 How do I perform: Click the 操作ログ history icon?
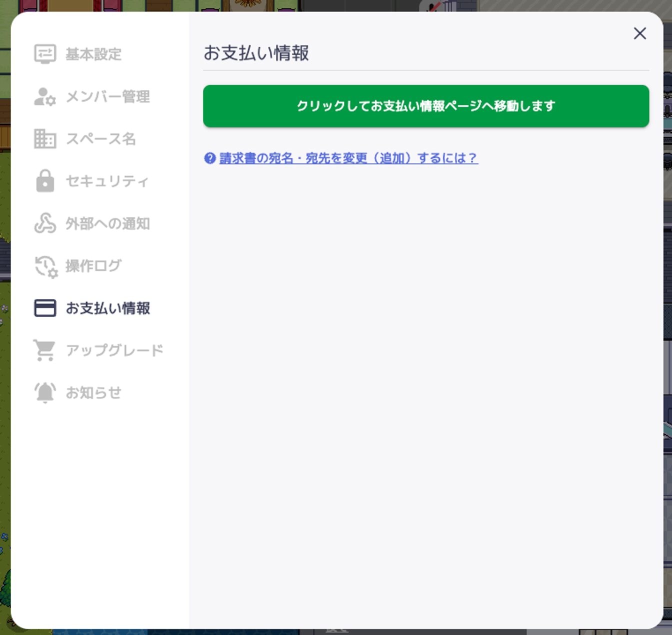(46, 266)
